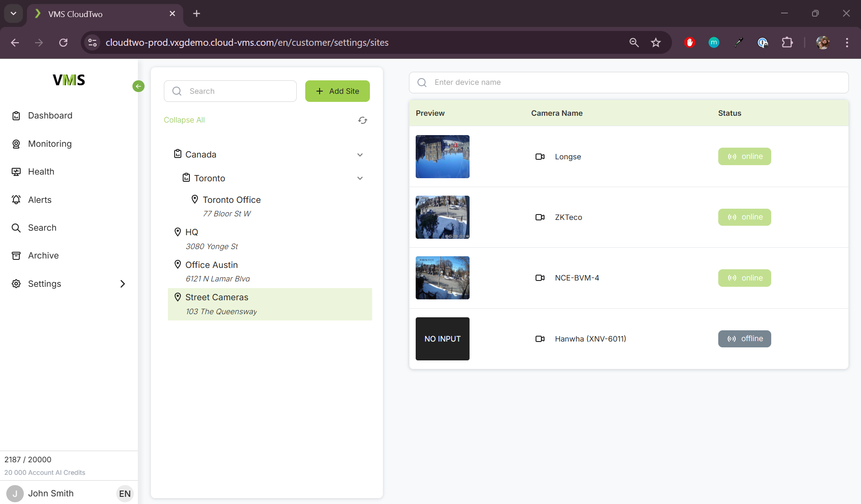The image size is (861, 504).
Task: Focus the Enter device name search field
Action: (x=628, y=83)
